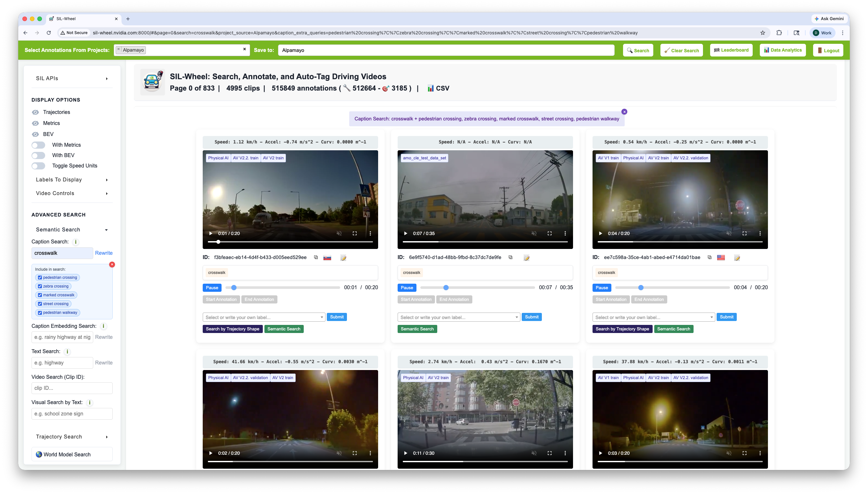Open Data Analytics
The image size is (868, 494).
[783, 50]
